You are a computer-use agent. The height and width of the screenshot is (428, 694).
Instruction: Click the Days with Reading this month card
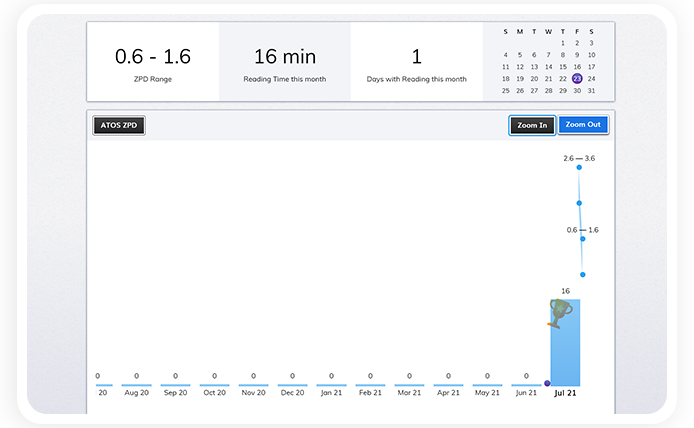click(416, 62)
